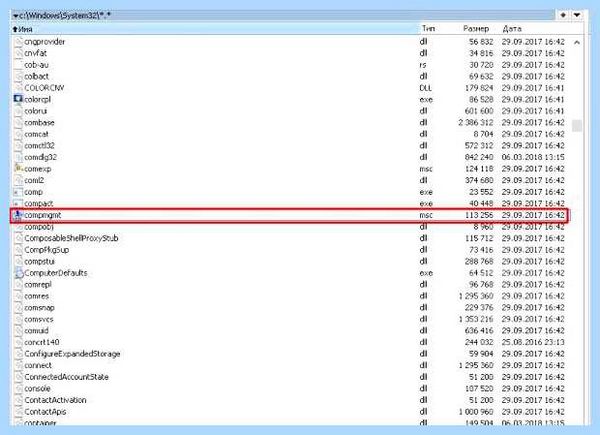600x435 pixels.
Task: Click the cngprovider dll file icon
Action: coord(18,41)
